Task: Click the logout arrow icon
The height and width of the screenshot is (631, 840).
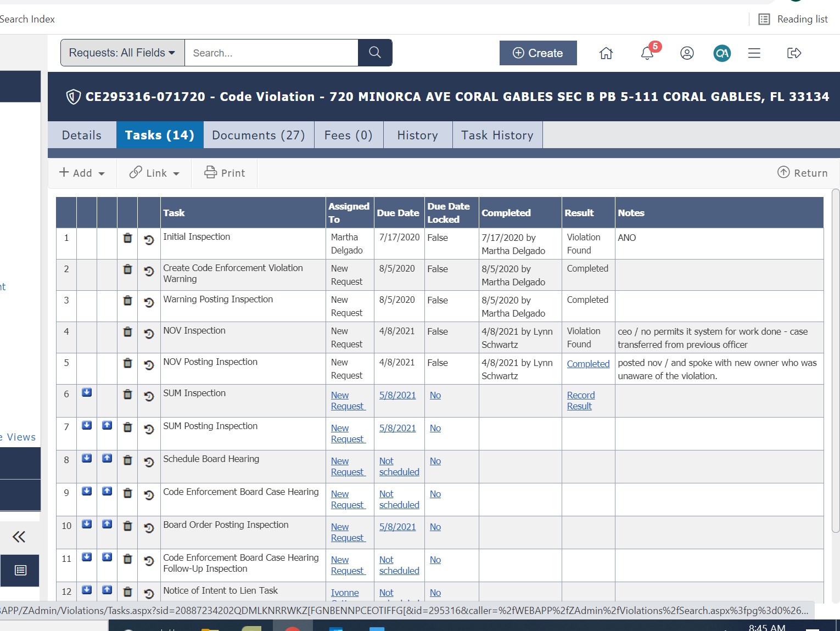Action: pos(794,53)
